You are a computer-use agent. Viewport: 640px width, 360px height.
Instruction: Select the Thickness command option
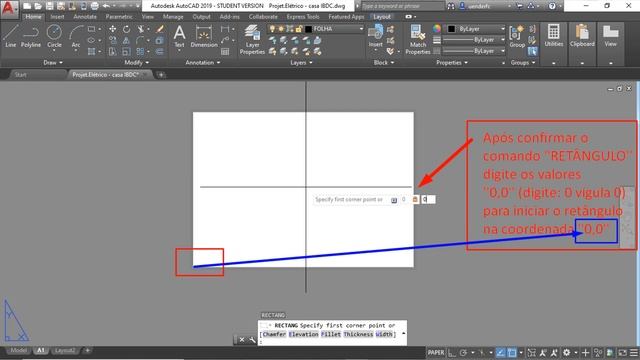(x=358, y=334)
